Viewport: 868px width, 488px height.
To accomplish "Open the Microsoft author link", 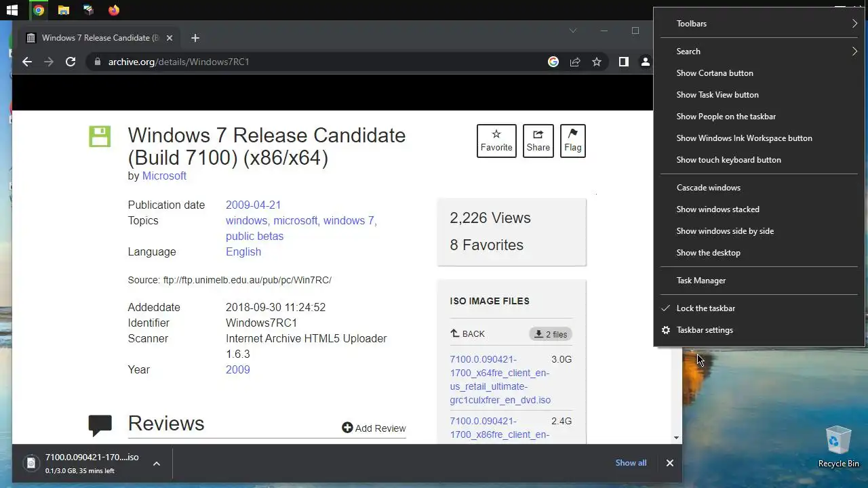I will click(x=164, y=176).
